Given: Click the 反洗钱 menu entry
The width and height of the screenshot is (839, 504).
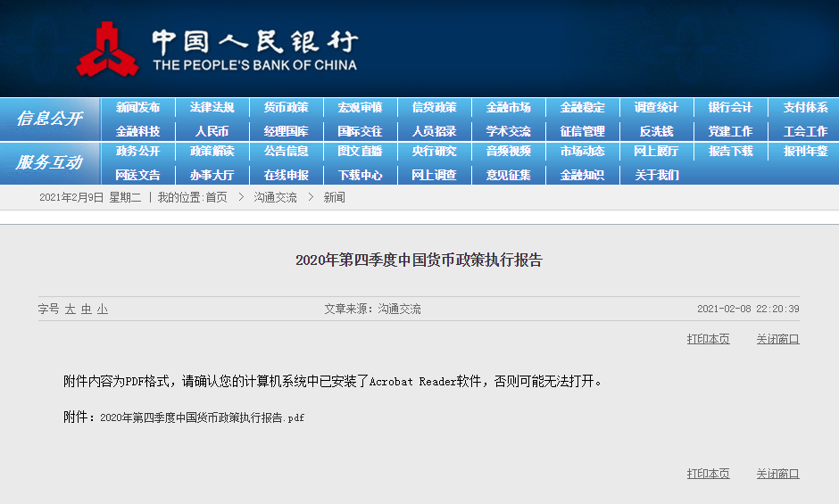Looking at the screenshot, I should pos(656,131).
